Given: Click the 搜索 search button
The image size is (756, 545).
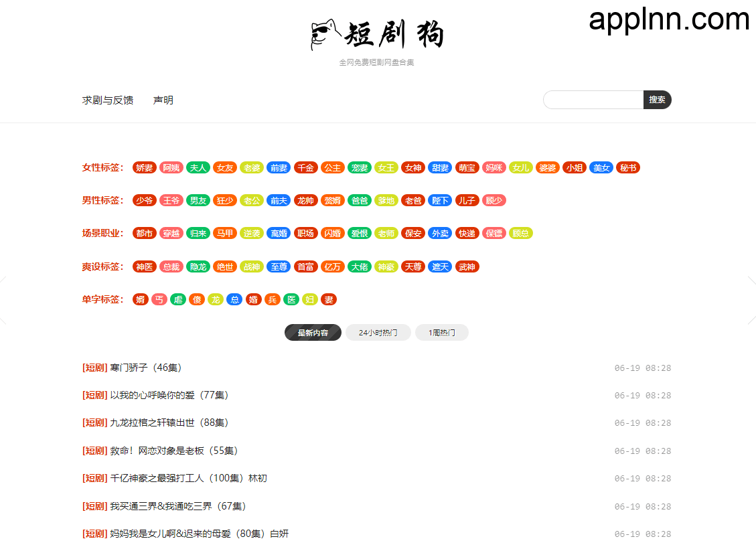Looking at the screenshot, I should click(x=657, y=99).
